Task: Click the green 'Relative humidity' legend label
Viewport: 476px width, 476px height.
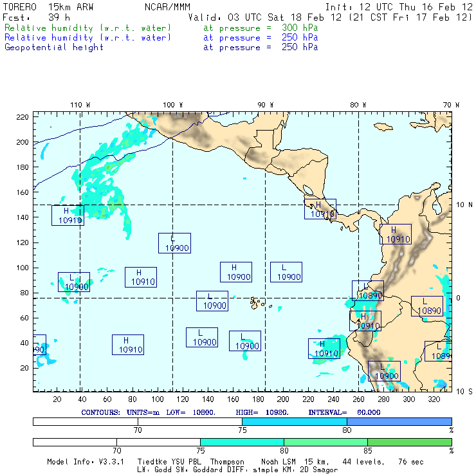Action: 87,28
